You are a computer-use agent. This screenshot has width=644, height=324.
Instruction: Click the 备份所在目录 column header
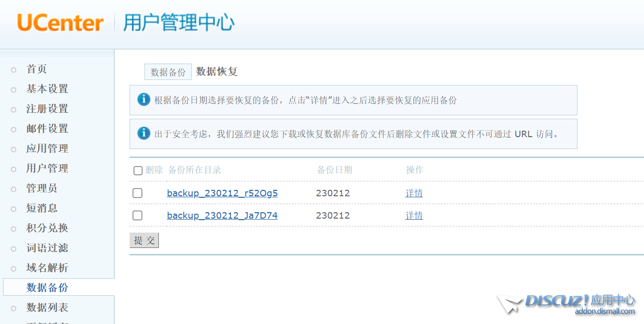(195, 170)
